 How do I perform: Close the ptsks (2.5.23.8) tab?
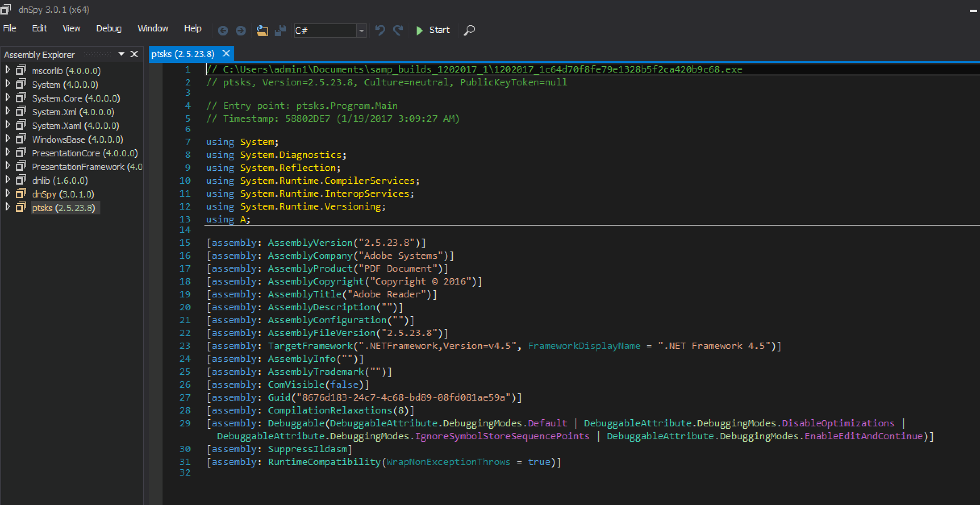(x=226, y=53)
